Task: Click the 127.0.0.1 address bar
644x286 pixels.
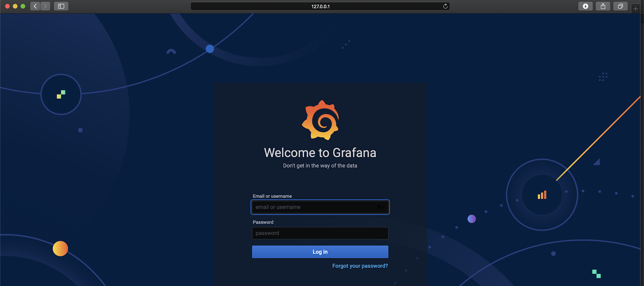Action: 320,6
